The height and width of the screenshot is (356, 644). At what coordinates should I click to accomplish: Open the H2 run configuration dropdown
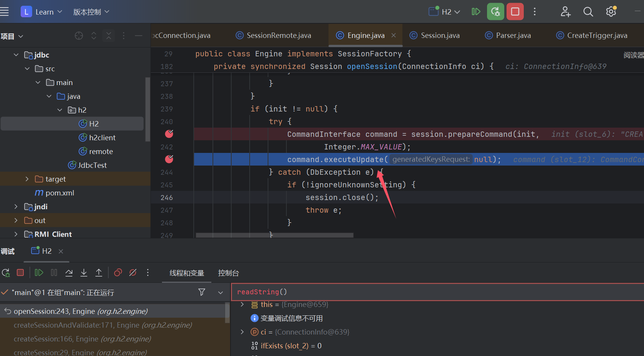pos(444,12)
